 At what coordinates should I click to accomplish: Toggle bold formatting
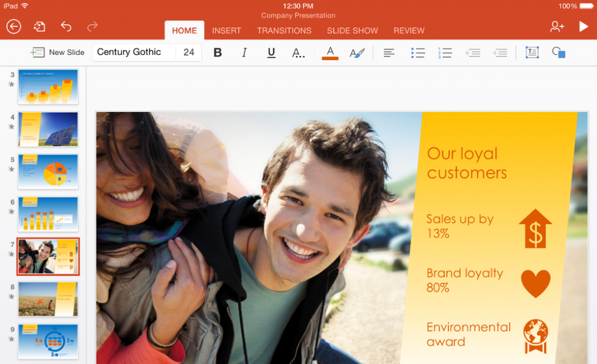click(217, 53)
